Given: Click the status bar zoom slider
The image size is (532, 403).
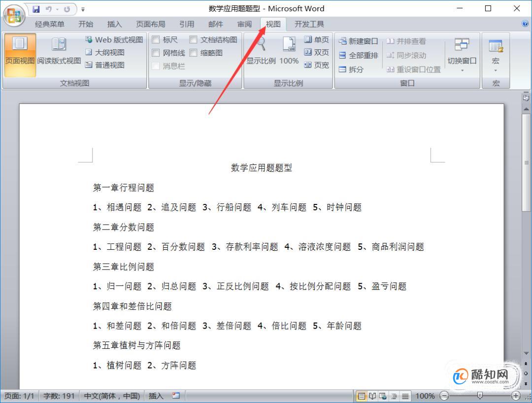Looking at the screenshot, I should 480,396.
